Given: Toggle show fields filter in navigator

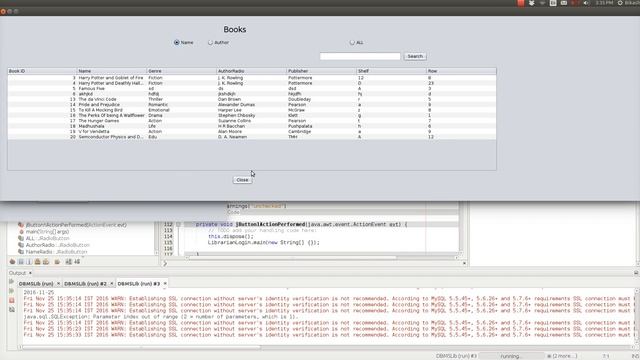Looking at the screenshot, I should pyautogui.click(x=21, y=262).
